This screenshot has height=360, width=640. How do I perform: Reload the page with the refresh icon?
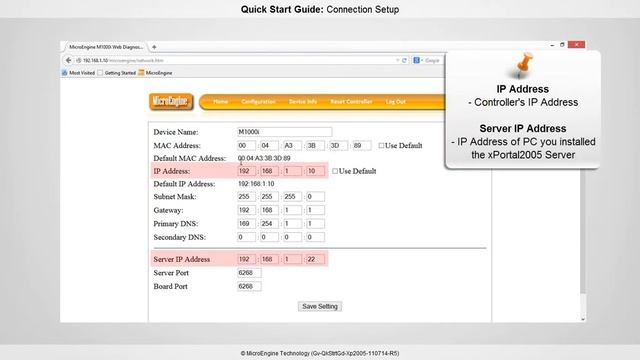pos(404,60)
